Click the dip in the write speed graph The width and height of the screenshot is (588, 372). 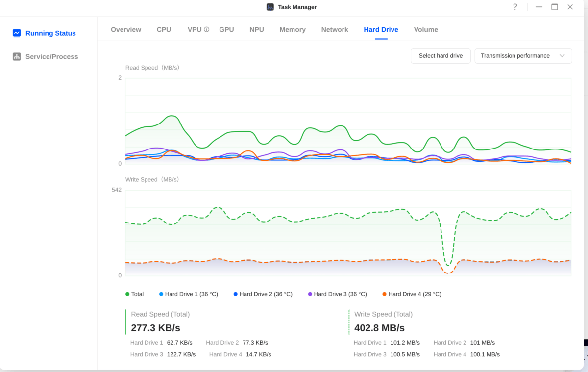pyautogui.click(x=448, y=265)
